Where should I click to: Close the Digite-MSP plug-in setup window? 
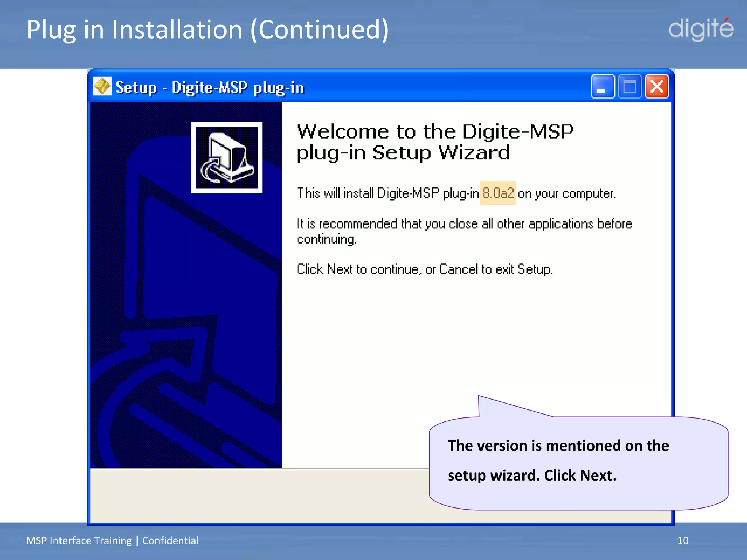pyautogui.click(x=657, y=87)
